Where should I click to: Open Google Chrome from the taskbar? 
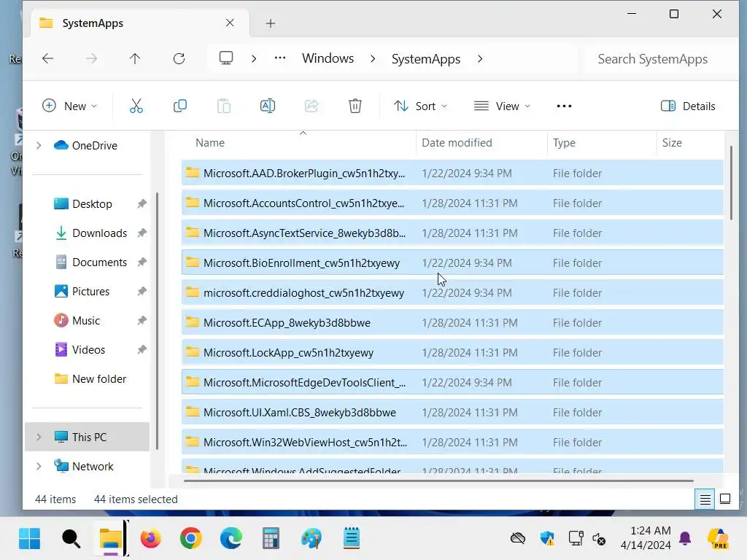(x=190, y=539)
